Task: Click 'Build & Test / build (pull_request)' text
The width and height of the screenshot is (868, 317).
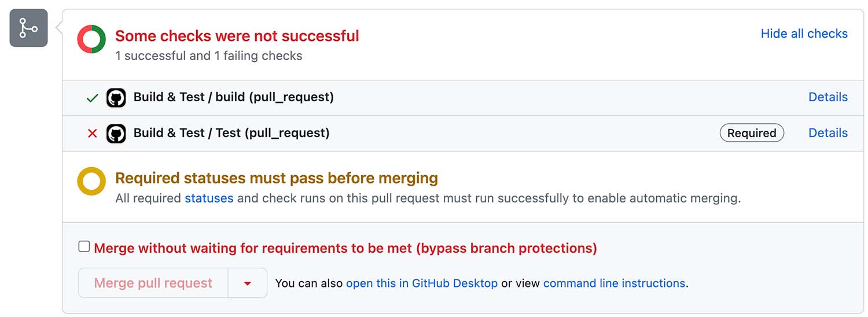Action: (234, 97)
